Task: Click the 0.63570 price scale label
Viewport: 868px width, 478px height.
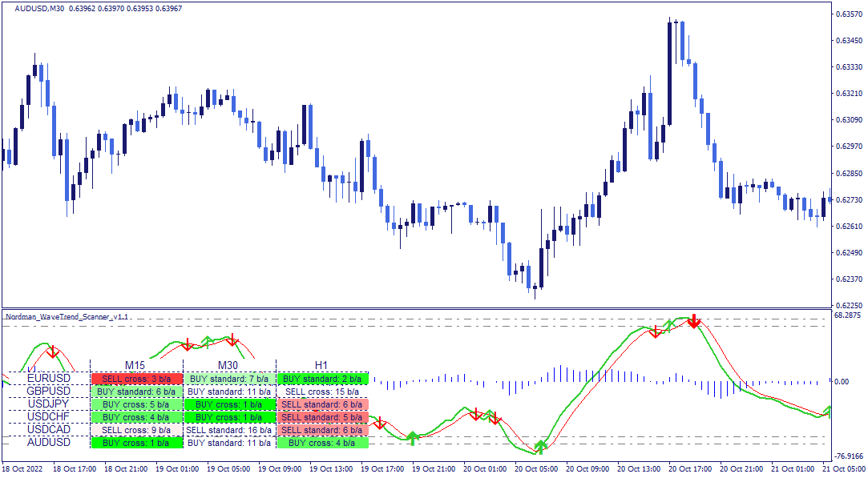Action: click(848, 14)
